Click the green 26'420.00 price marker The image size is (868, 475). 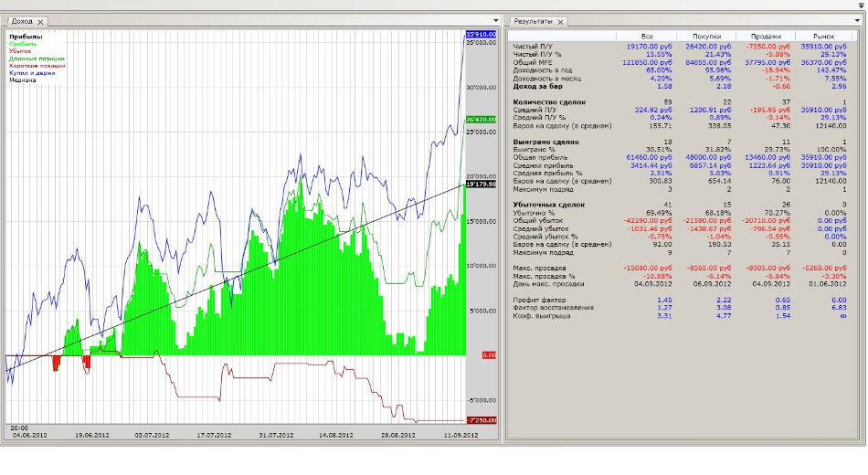click(480, 119)
